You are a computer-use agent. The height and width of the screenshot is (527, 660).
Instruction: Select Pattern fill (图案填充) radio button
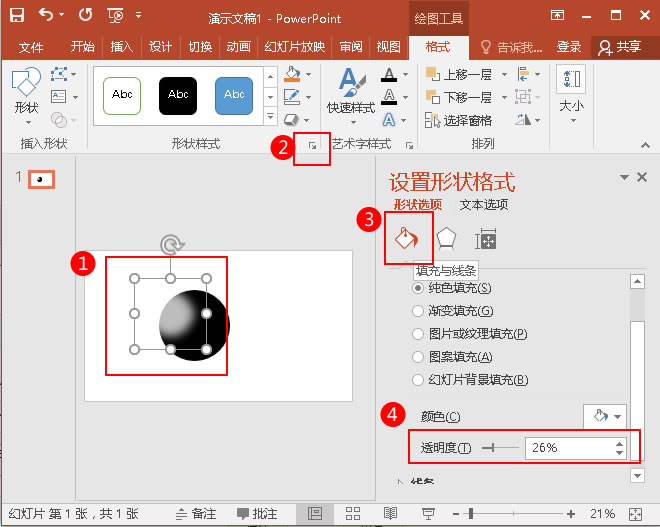pyautogui.click(x=420, y=357)
